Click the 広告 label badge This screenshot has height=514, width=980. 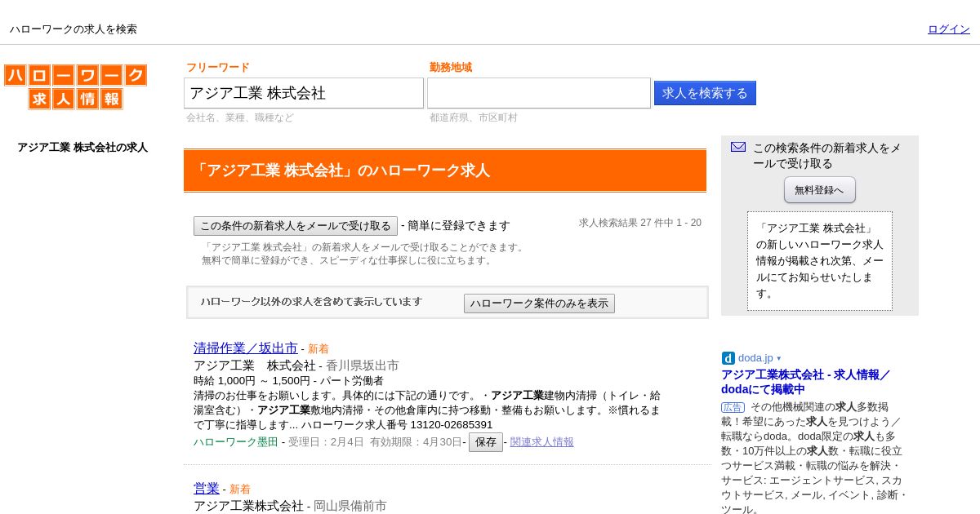pyautogui.click(x=733, y=407)
